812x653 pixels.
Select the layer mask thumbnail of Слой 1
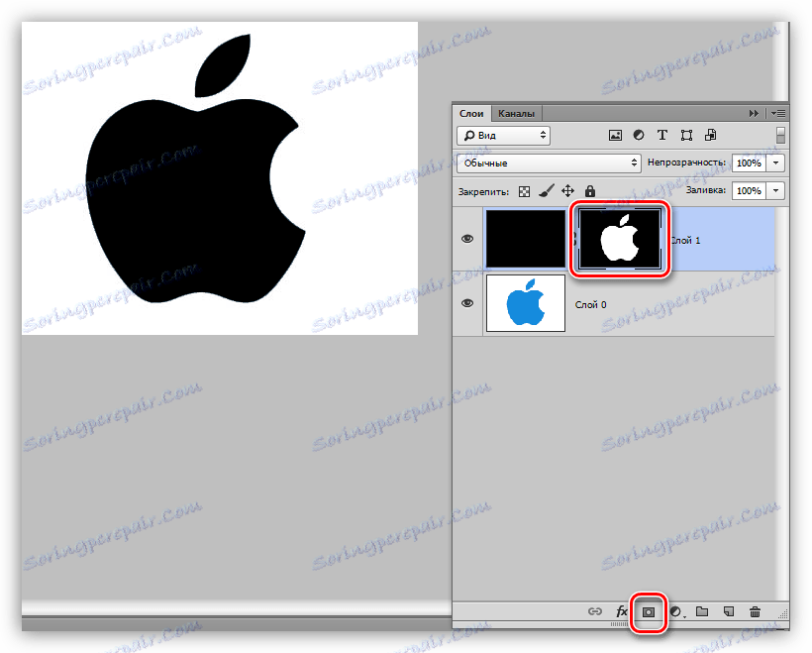(x=619, y=239)
